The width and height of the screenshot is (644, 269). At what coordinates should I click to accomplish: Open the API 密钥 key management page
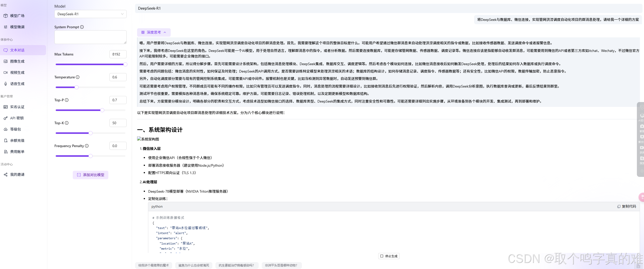(x=17, y=118)
